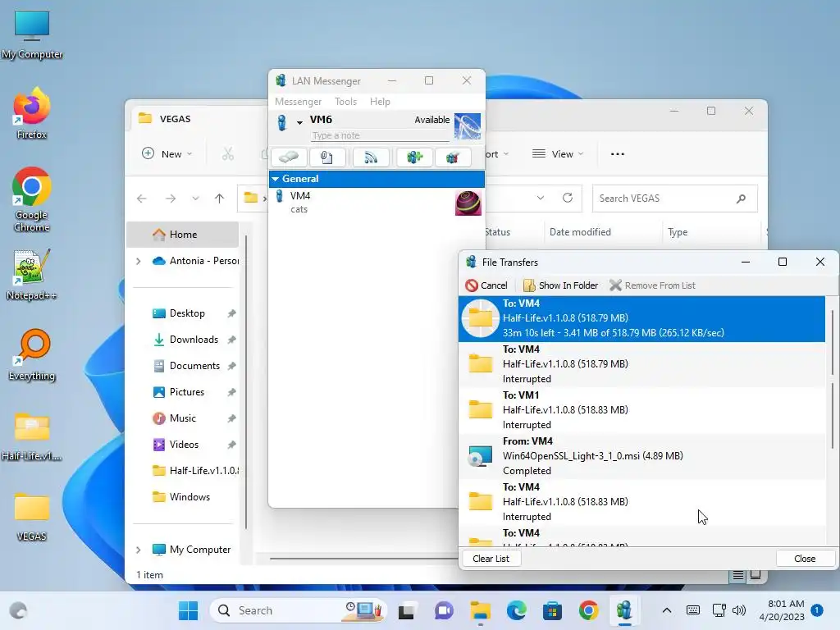The width and height of the screenshot is (840, 630).
Task: Click the Google Chrome desktop shortcut
Action: (x=32, y=199)
